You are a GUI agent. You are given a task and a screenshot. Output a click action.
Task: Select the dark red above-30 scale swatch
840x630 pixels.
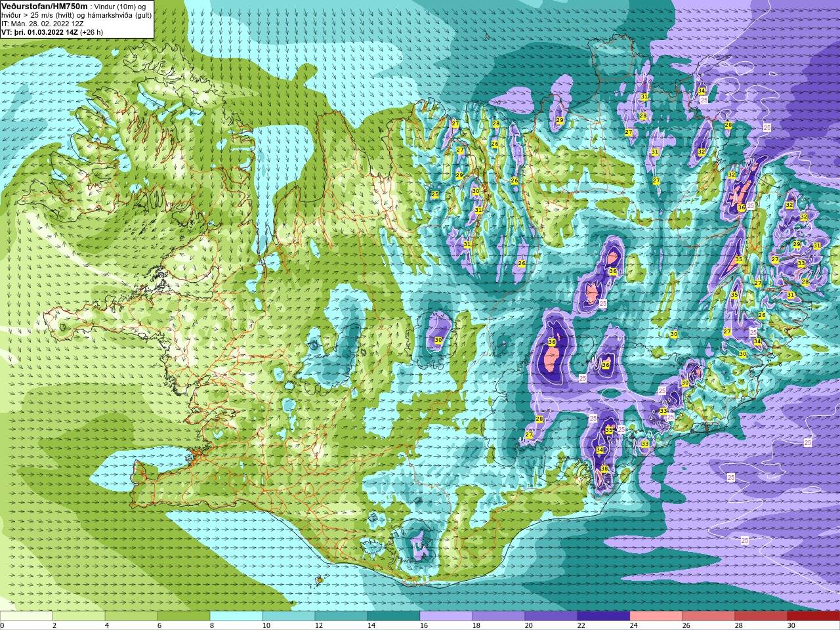(814, 616)
